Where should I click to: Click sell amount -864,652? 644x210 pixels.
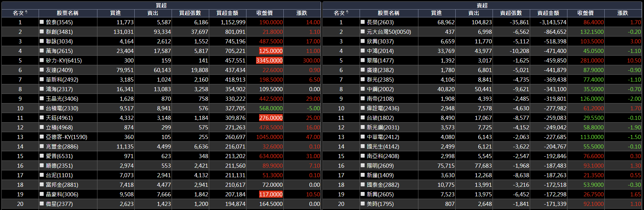click(x=555, y=32)
